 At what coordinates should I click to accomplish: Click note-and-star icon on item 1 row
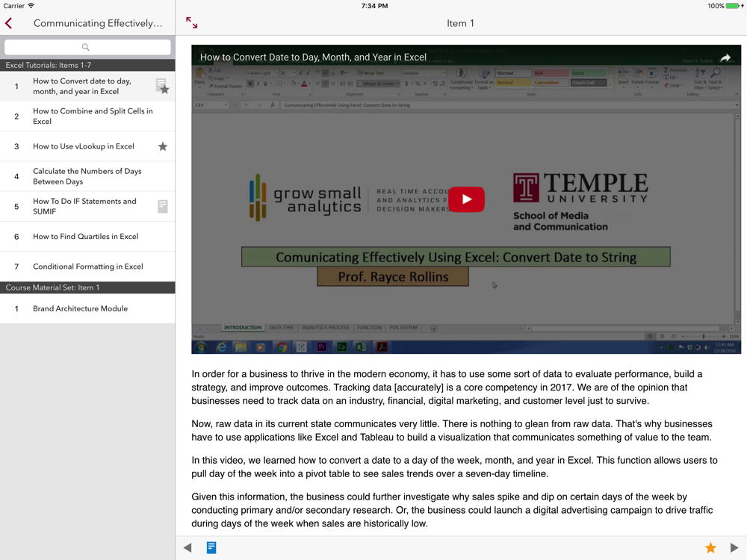pyautogui.click(x=162, y=87)
